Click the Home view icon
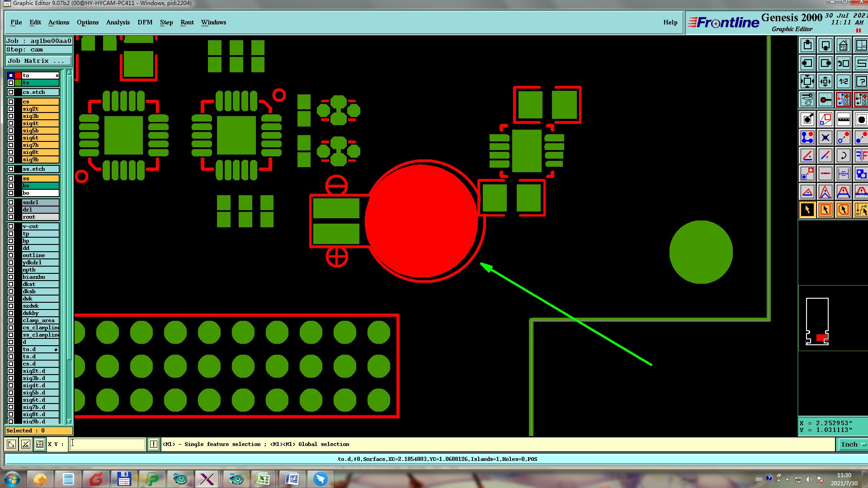The width and height of the screenshot is (868, 488). pyautogui.click(x=843, y=45)
